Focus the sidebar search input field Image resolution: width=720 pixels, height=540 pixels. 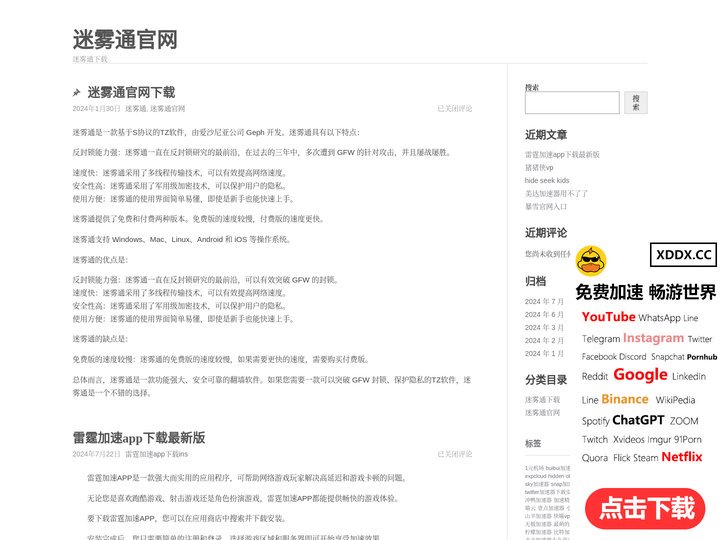[572, 102]
